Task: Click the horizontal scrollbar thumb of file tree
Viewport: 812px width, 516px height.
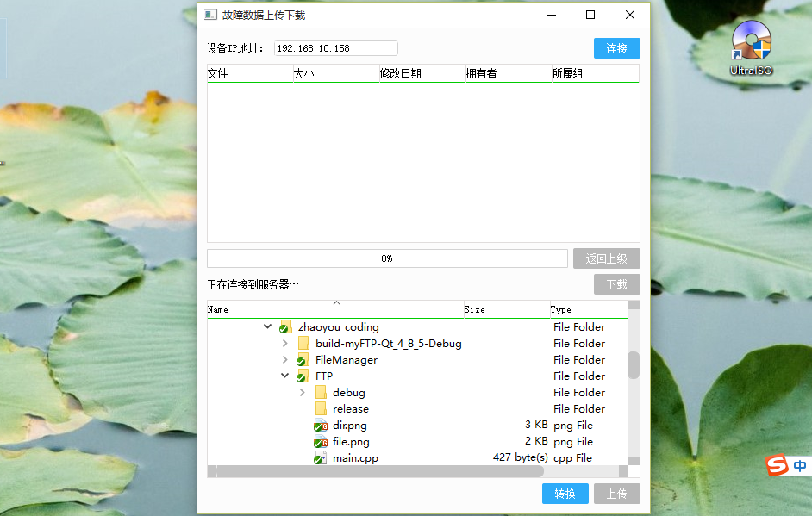Action: tap(380, 471)
